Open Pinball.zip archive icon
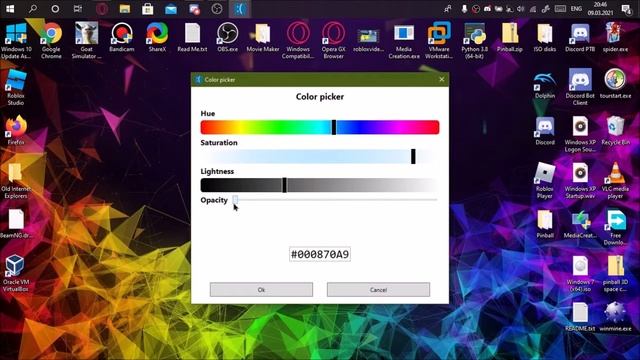Image resolution: width=640 pixels, height=360 pixels. 510,38
